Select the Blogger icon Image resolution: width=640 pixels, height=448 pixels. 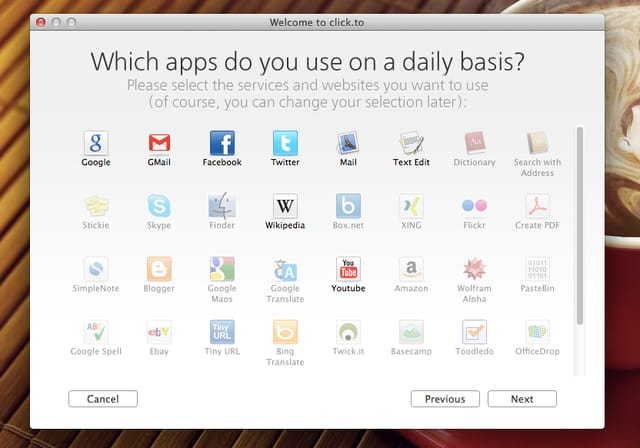point(159,269)
